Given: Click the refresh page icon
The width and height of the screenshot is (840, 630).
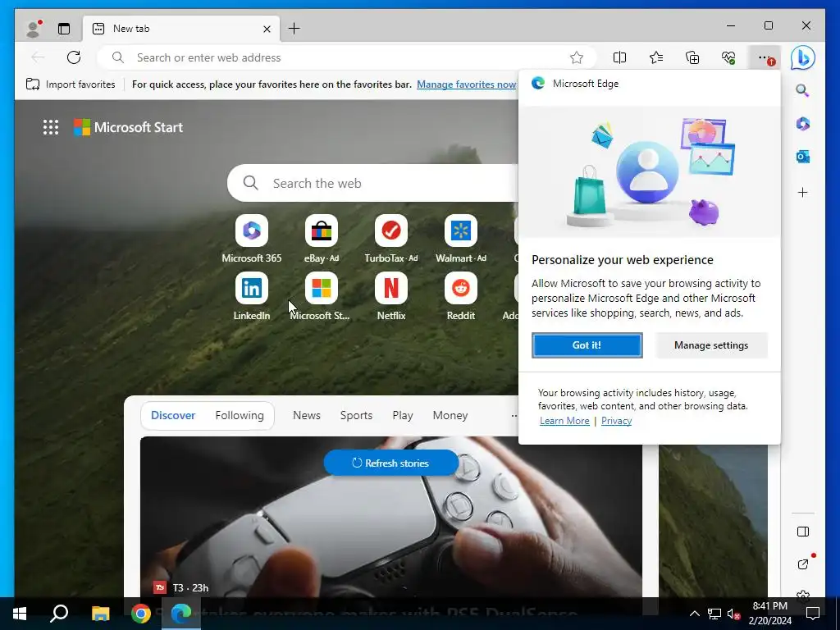Looking at the screenshot, I should tap(74, 57).
